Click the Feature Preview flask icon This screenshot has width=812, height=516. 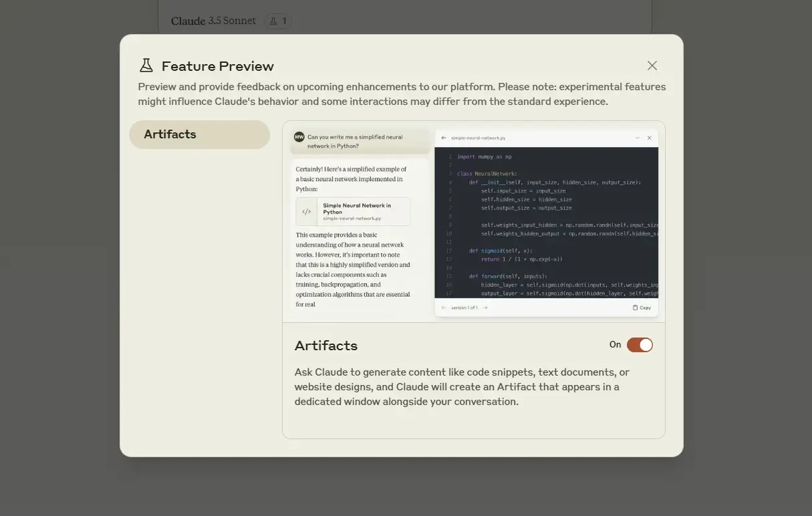(x=146, y=66)
